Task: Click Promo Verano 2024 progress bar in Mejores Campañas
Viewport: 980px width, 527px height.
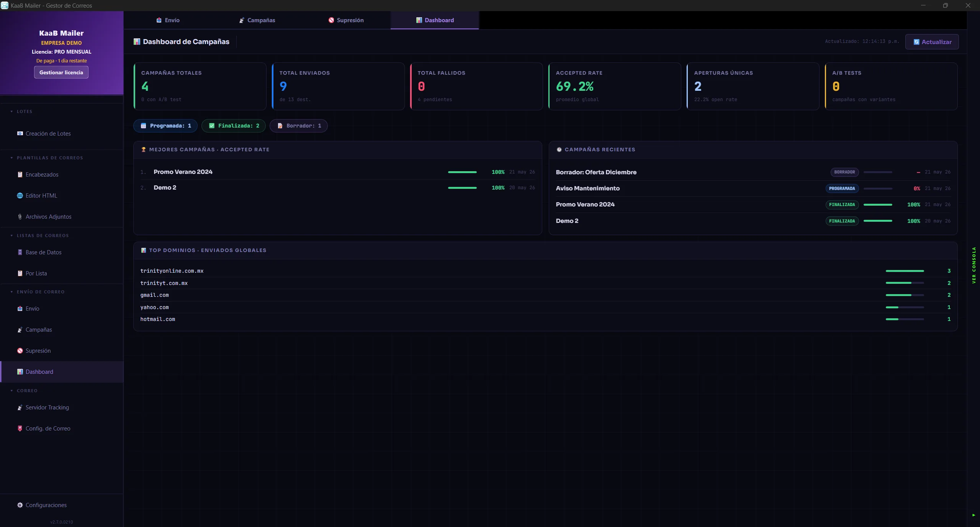Action: pos(462,172)
